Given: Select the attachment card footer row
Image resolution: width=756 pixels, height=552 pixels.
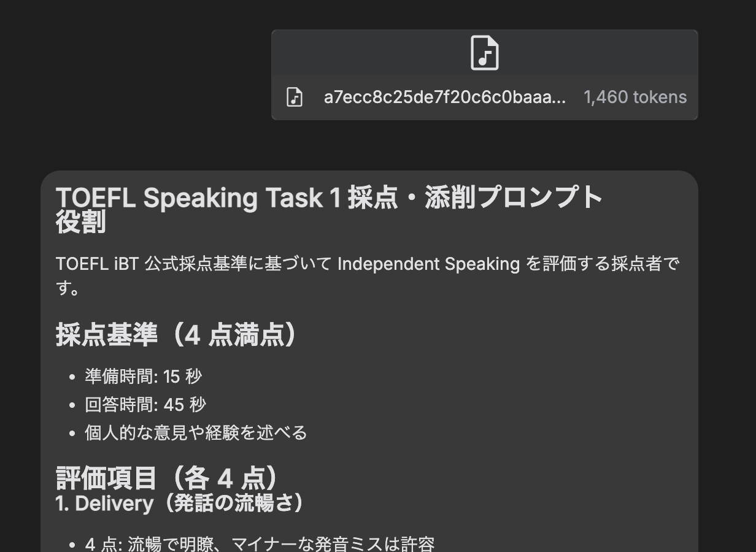Looking at the screenshot, I should (x=485, y=97).
